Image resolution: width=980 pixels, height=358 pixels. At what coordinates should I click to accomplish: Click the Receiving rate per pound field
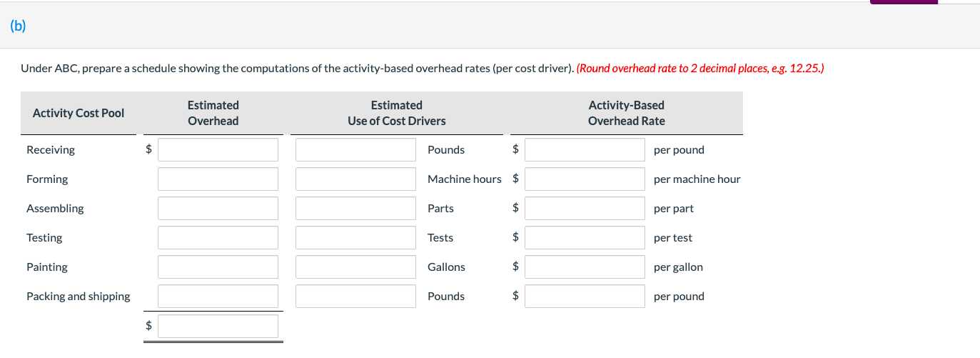[585, 150]
